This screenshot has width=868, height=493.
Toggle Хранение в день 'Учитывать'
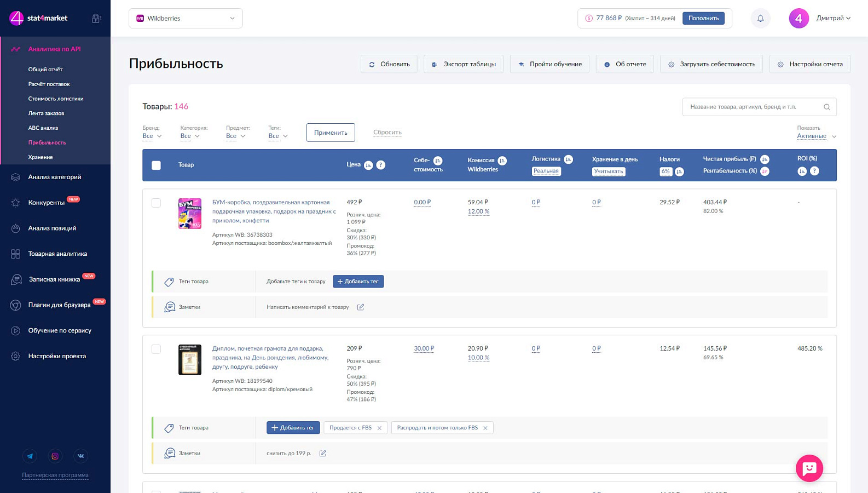click(x=609, y=171)
